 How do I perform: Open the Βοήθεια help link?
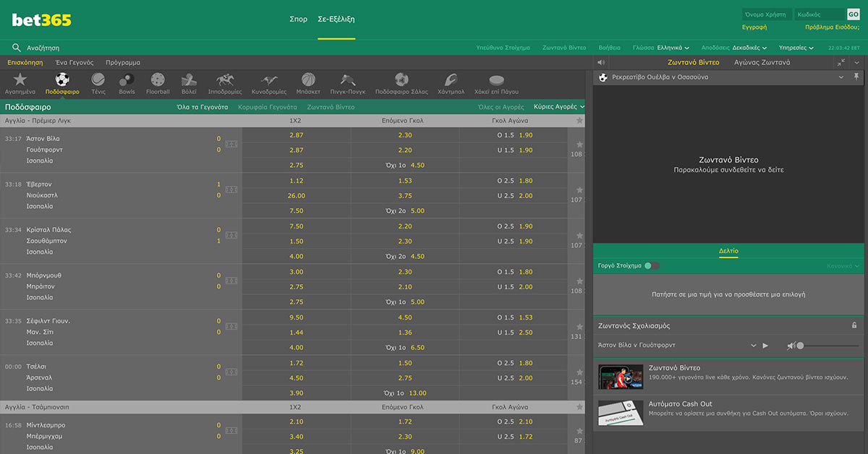pyautogui.click(x=610, y=48)
